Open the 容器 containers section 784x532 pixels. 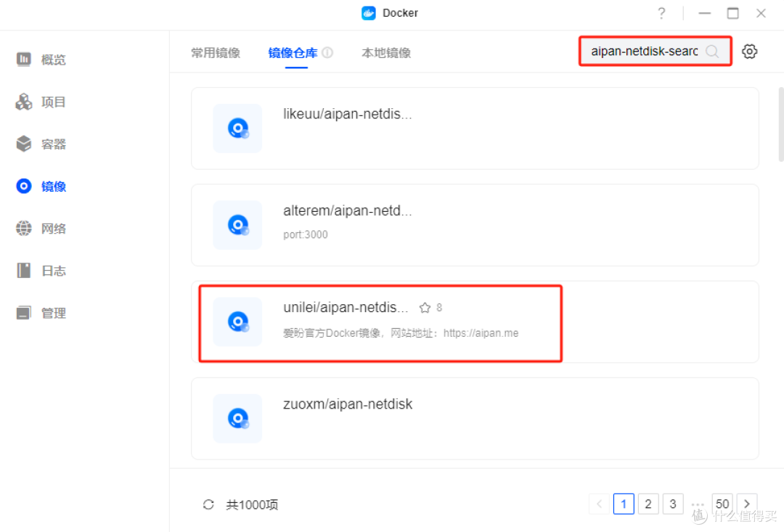(x=41, y=144)
